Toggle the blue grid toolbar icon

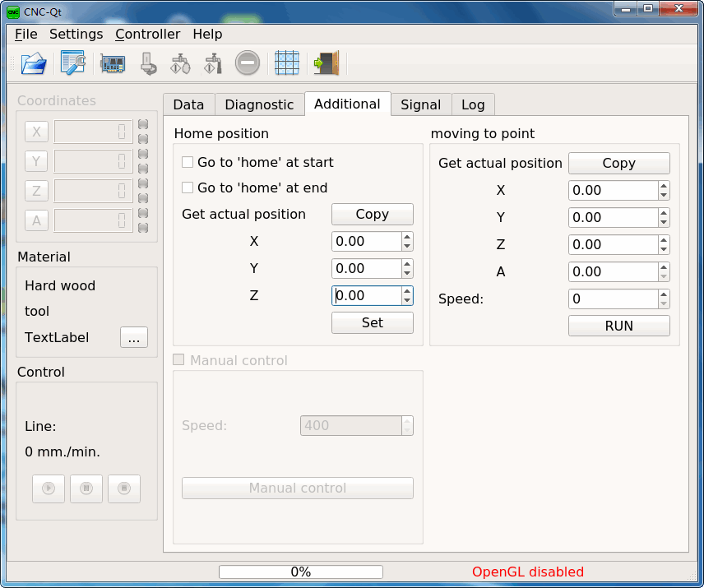point(287,63)
